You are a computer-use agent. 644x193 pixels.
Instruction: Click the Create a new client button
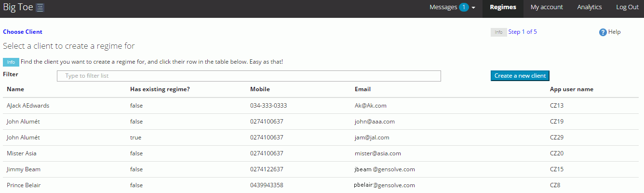coord(520,76)
